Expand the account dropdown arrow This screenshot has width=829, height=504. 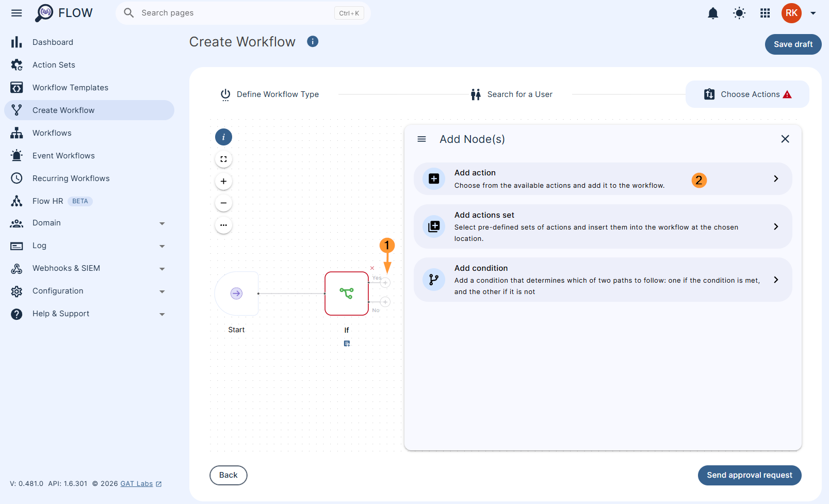tap(813, 13)
